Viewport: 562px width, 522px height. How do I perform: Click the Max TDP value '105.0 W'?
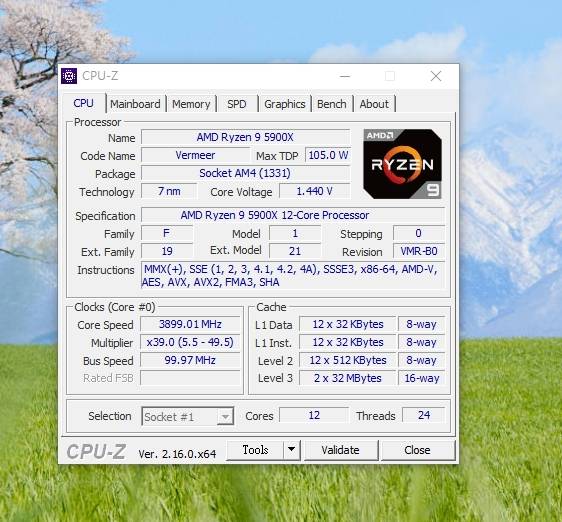coord(328,155)
